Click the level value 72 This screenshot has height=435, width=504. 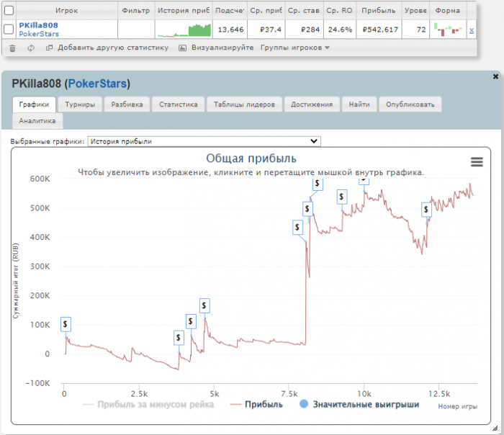point(421,30)
